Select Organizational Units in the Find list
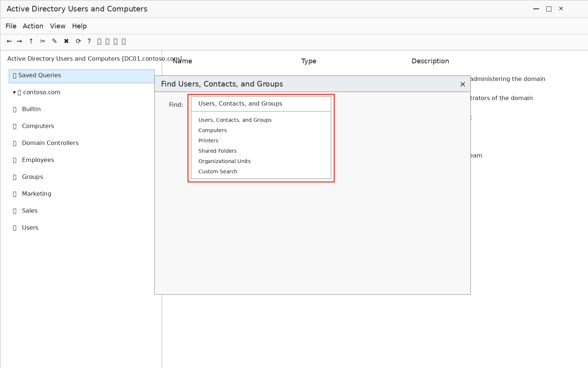The height and width of the screenshot is (368, 588). pyautogui.click(x=224, y=161)
